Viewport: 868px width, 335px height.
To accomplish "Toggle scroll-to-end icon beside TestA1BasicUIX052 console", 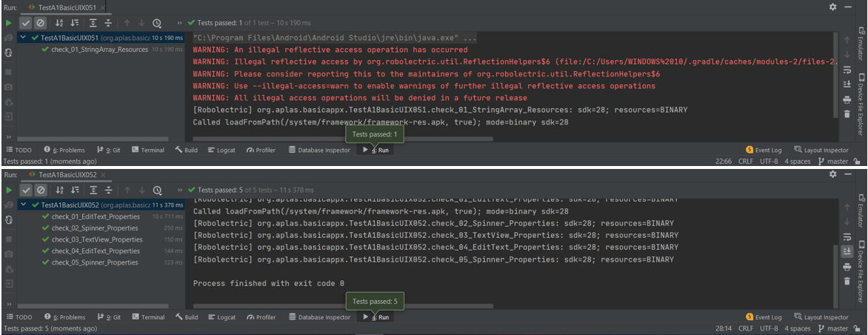I will pyautogui.click(x=847, y=251).
